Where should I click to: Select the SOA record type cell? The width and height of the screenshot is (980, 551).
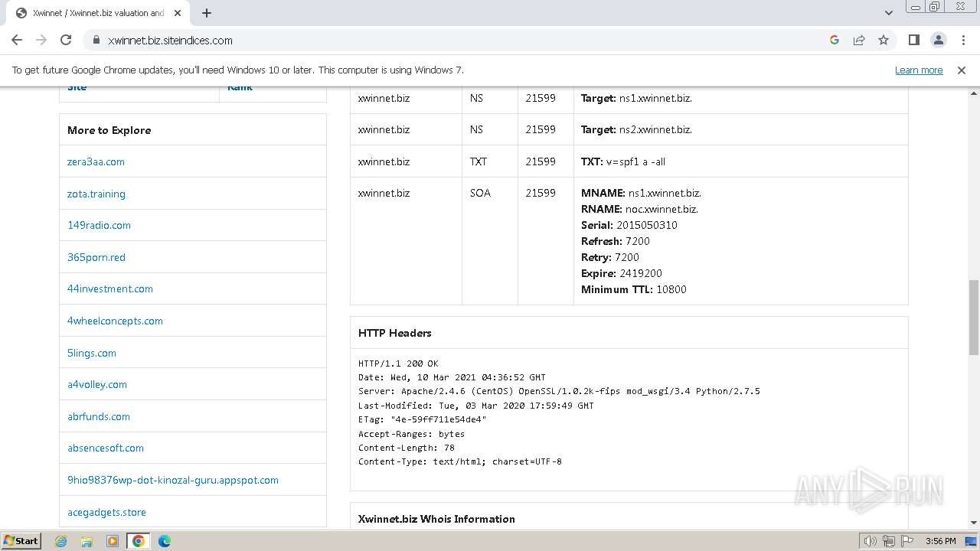tap(490, 241)
